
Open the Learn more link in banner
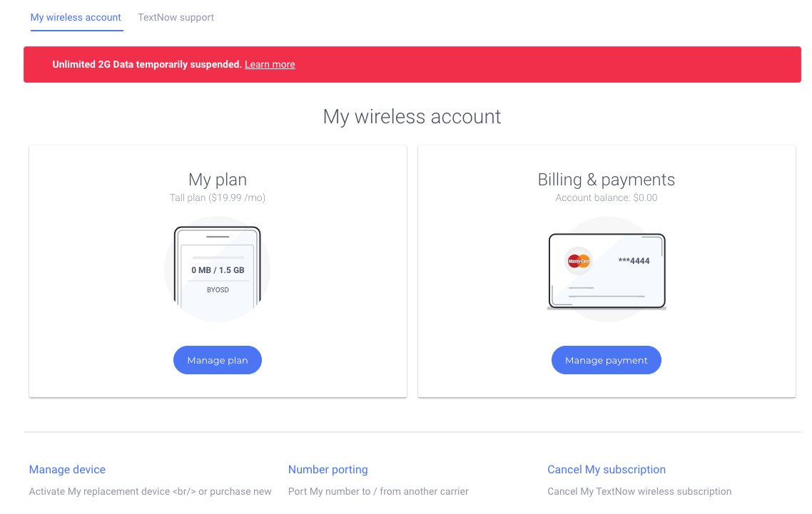tap(270, 64)
